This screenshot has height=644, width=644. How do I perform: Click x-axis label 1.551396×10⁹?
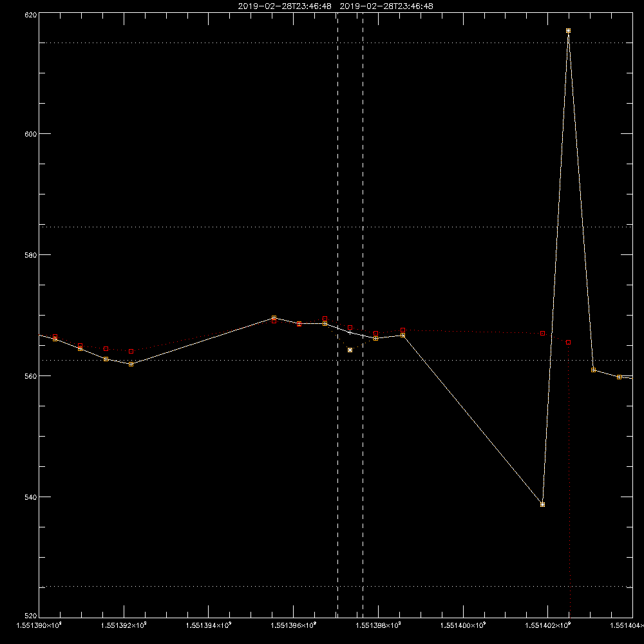294,625
